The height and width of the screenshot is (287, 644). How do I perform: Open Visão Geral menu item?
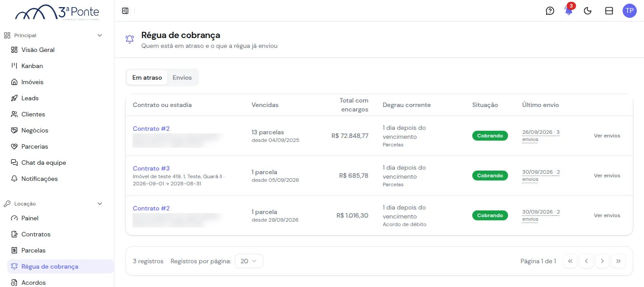pyautogui.click(x=60, y=50)
